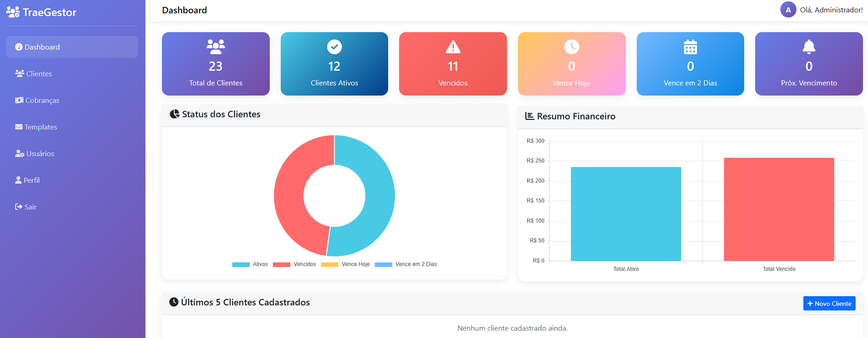Hide Vence em 2 Dias legend series
868x338 pixels.
406,265
